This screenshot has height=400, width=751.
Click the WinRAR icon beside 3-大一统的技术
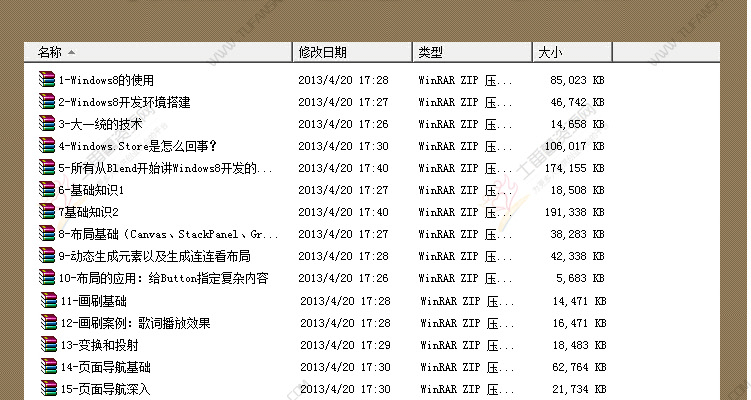(x=47, y=123)
